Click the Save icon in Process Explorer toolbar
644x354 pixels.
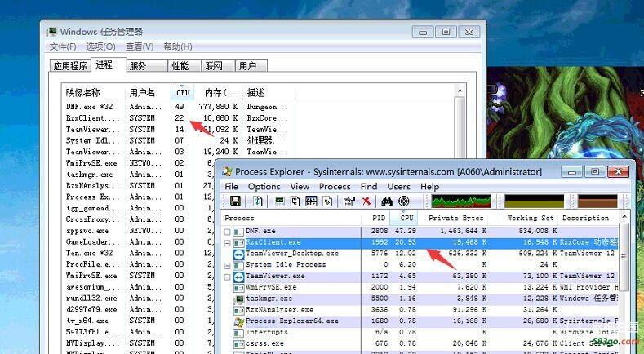pyautogui.click(x=235, y=201)
